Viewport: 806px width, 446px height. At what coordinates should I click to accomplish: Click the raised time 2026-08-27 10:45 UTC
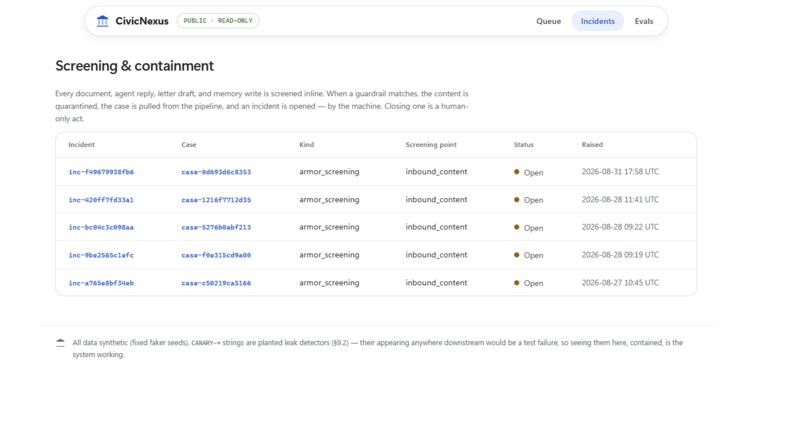click(x=620, y=283)
